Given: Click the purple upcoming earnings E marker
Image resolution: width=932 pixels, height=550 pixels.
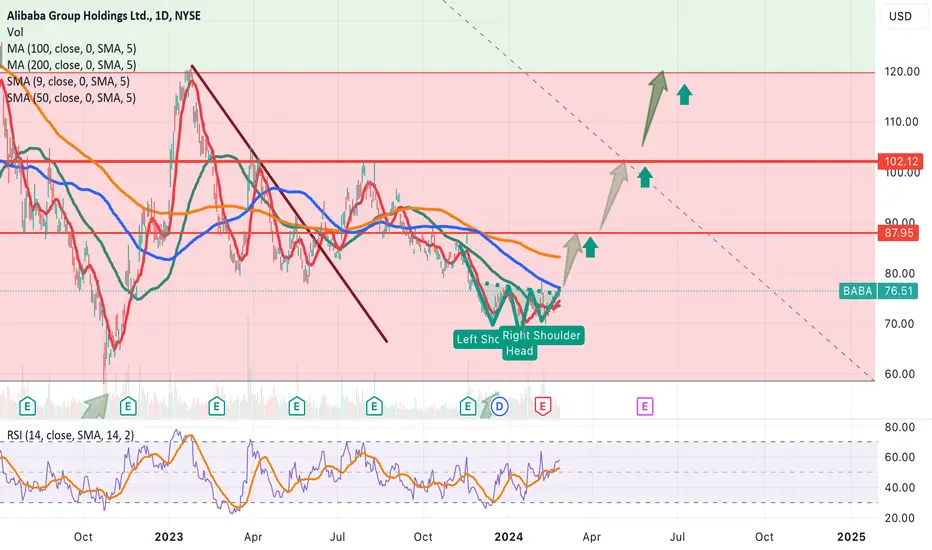Looking at the screenshot, I should click(645, 407).
